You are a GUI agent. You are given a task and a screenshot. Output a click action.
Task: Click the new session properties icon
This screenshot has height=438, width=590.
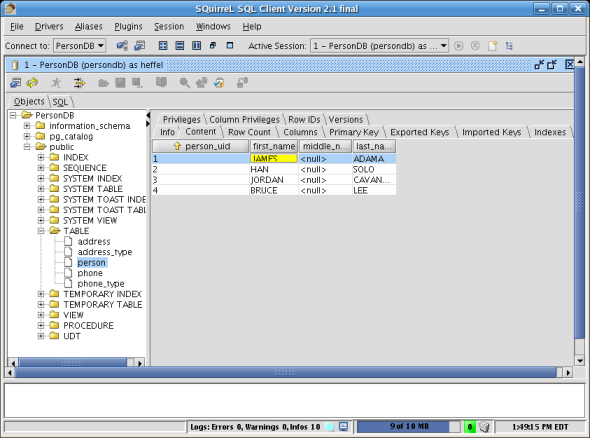(140, 46)
